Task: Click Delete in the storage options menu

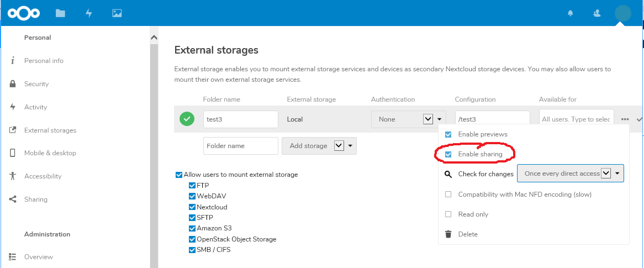Action: coord(467,234)
